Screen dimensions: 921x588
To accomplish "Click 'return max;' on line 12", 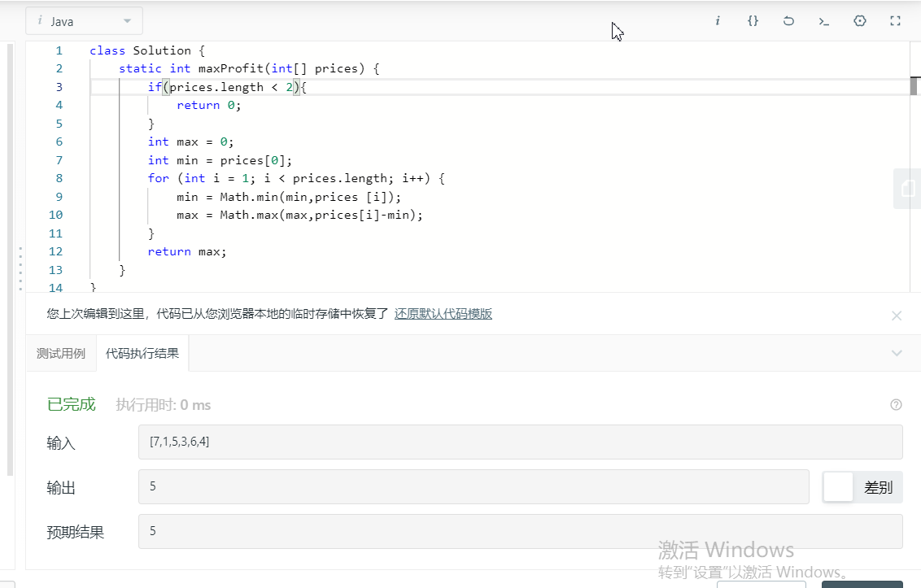I will [187, 251].
